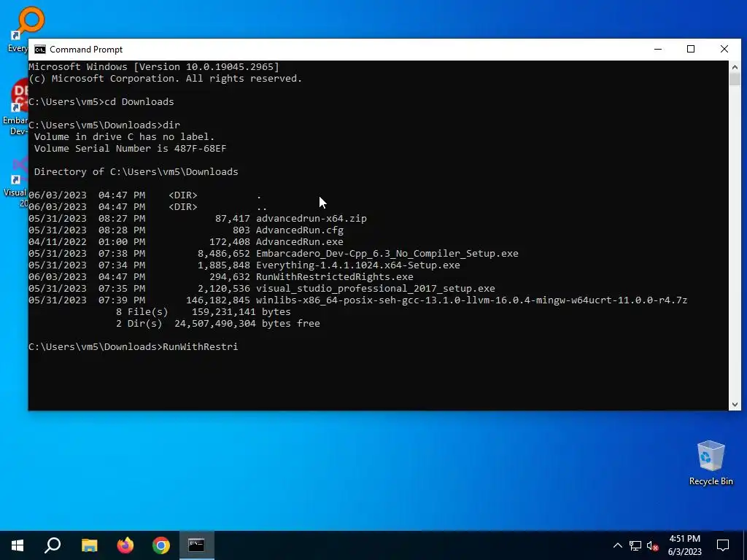Click the Microsoft Windows version line
Screen dimensions: 747x560
point(154,66)
